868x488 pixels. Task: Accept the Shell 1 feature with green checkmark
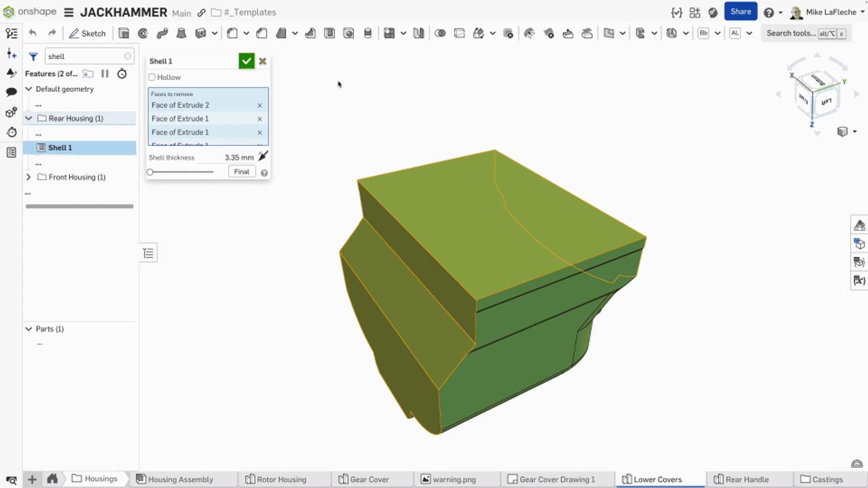pos(246,61)
